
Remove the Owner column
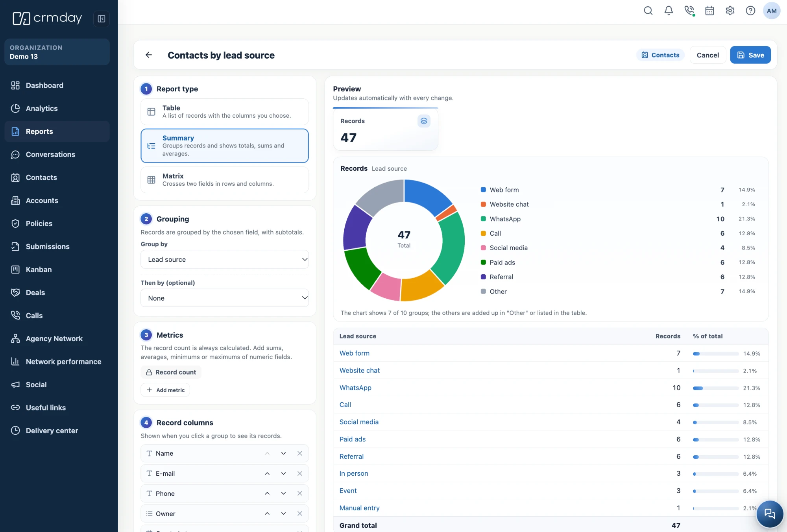pyautogui.click(x=300, y=514)
